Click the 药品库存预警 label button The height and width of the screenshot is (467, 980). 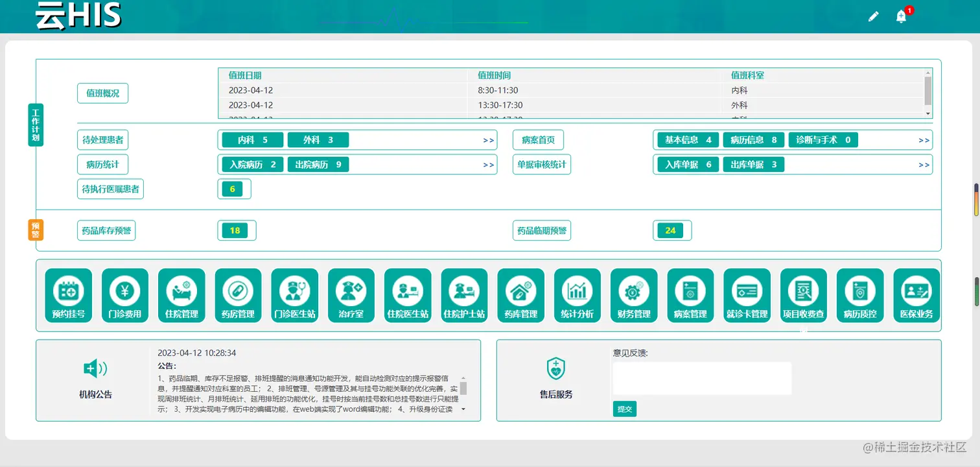(x=106, y=230)
